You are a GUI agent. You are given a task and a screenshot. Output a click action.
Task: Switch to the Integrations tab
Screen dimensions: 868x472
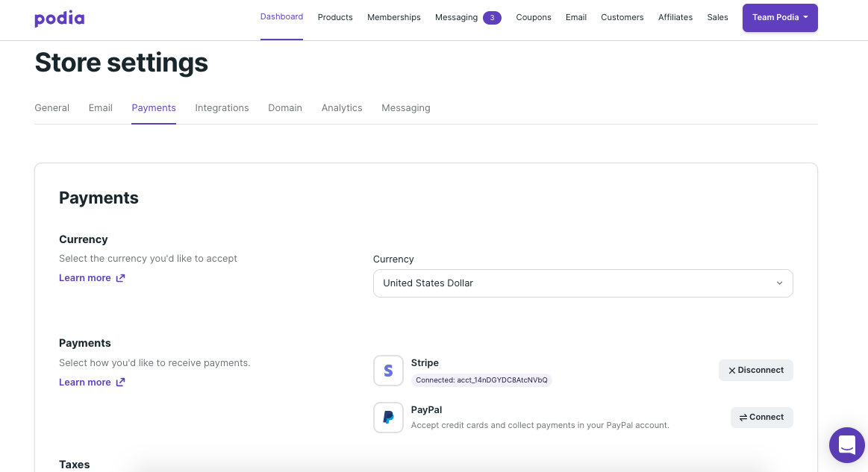point(222,107)
